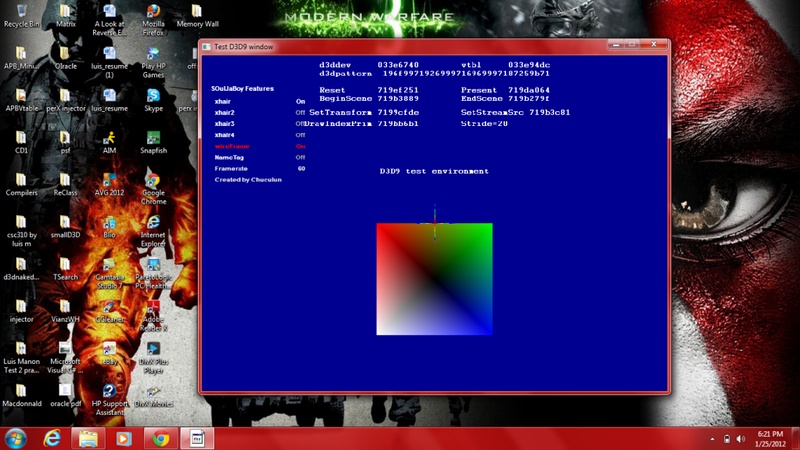Launch Mozilla Firefox from the desktop
800x450 pixels.
[153, 20]
